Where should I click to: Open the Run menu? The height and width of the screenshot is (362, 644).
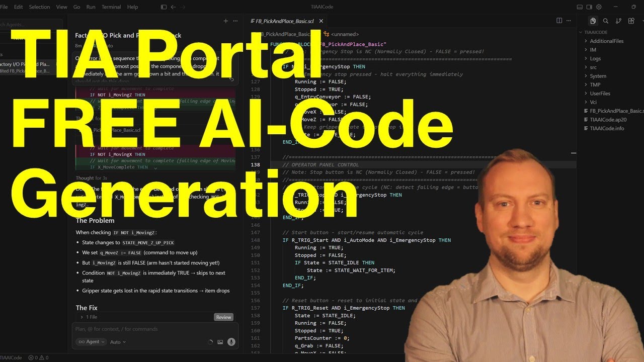click(91, 7)
